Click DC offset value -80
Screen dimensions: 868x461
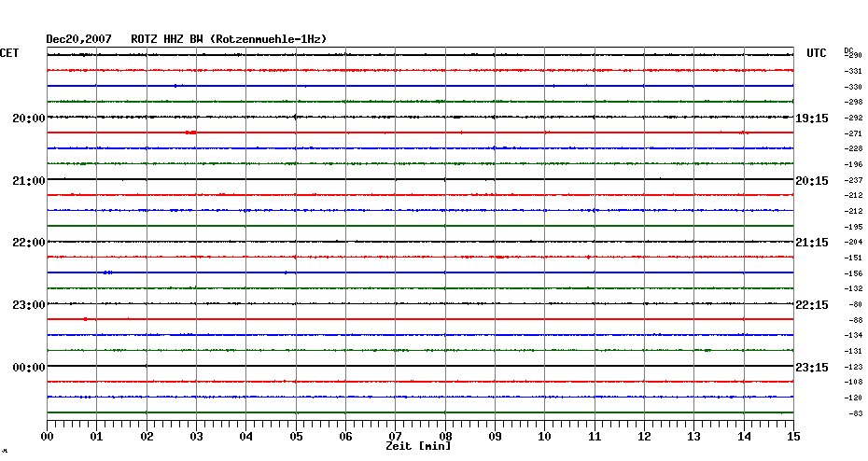tap(855, 304)
